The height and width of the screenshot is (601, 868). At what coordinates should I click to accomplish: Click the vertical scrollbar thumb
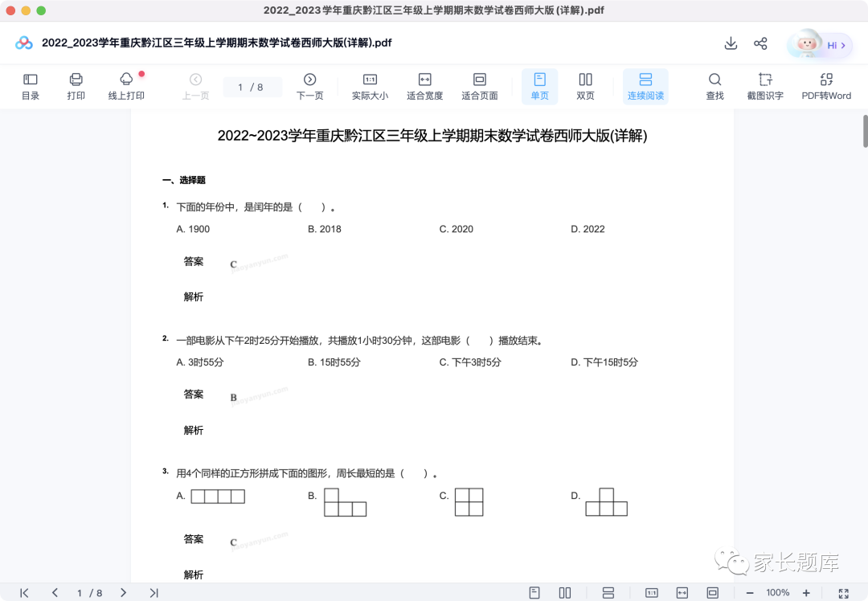pyautogui.click(x=866, y=131)
